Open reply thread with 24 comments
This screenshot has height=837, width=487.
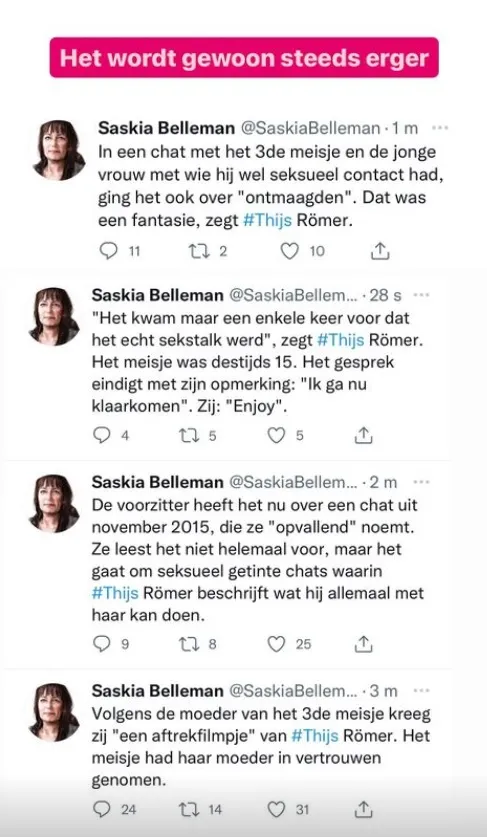tap(101, 810)
